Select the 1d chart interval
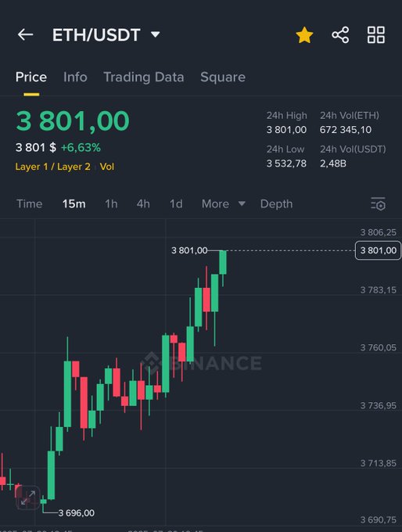This screenshot has width=402, height=532. (x=176, y=204)
